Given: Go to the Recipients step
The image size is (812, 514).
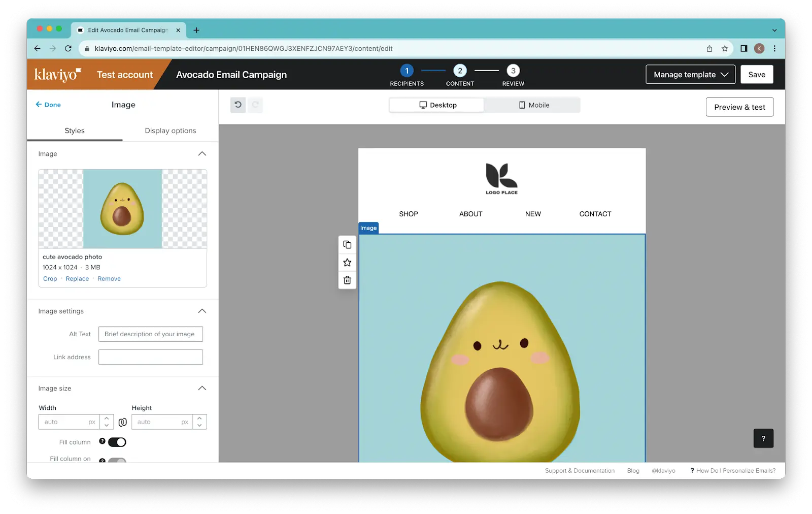Looking at the screenshot, I should point(407,71).
